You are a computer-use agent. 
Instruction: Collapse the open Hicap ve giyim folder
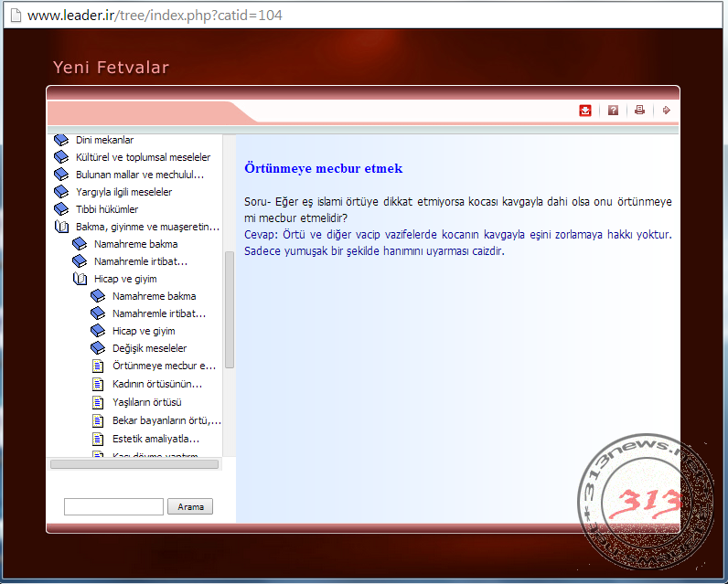click(x=80, y=279)
